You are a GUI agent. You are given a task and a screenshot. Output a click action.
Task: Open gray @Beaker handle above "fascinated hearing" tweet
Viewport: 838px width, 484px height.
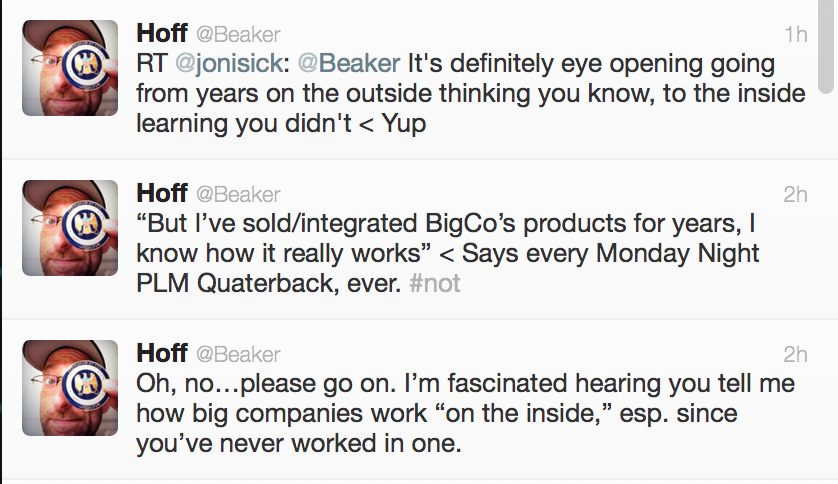[238, 355]
